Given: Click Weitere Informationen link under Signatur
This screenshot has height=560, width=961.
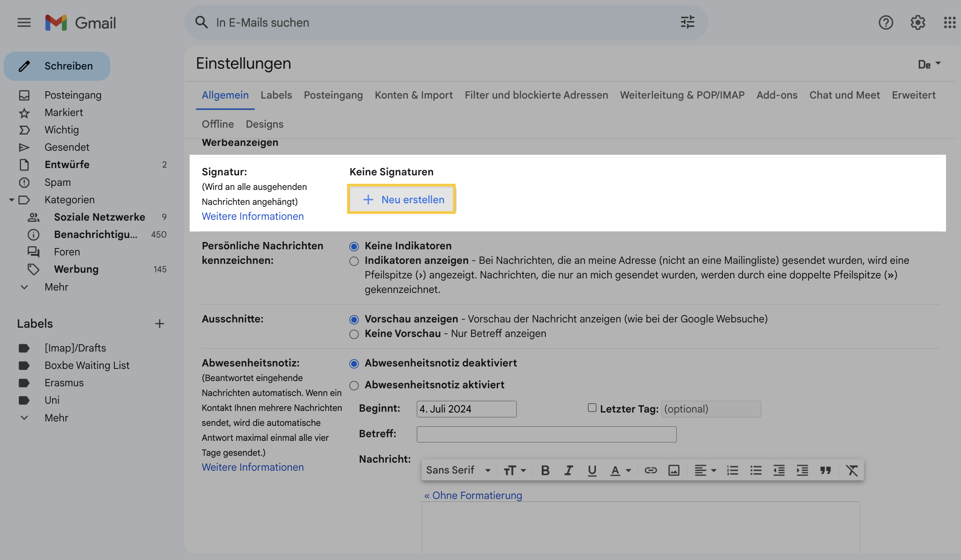Looking at the screenshot, I should [253, 215].
